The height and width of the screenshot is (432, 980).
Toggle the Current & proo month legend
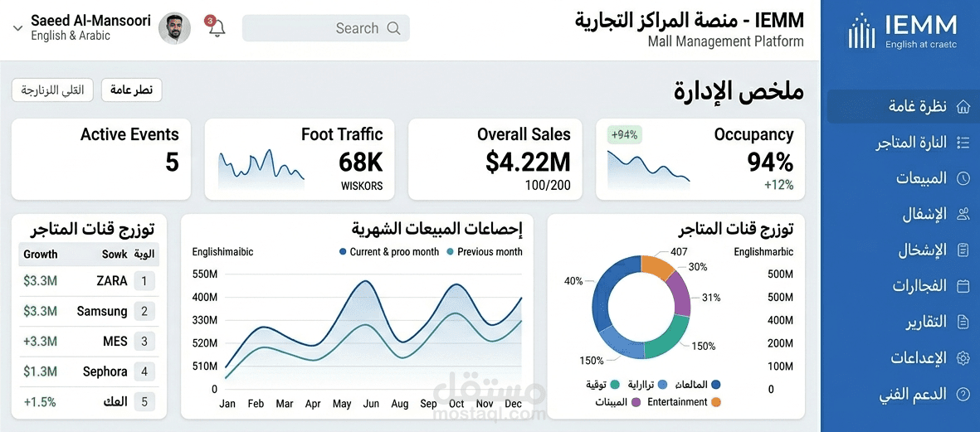click(388, 252)
